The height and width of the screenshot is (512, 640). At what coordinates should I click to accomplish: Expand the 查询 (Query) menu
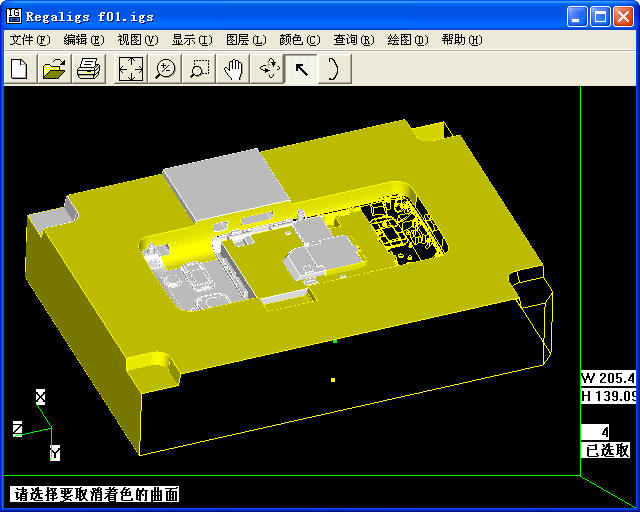pyautogui.click(x=353, y=40)
